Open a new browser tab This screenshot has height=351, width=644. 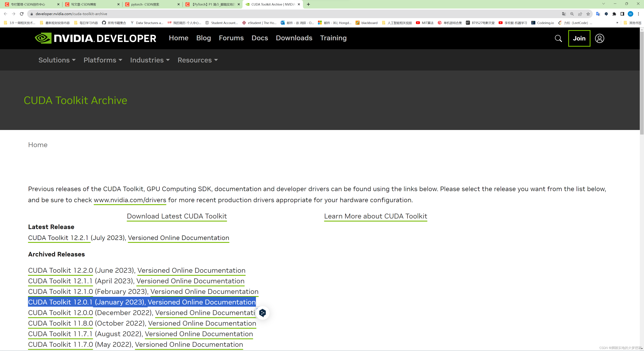pyautogui.click(x=308, y=4)
